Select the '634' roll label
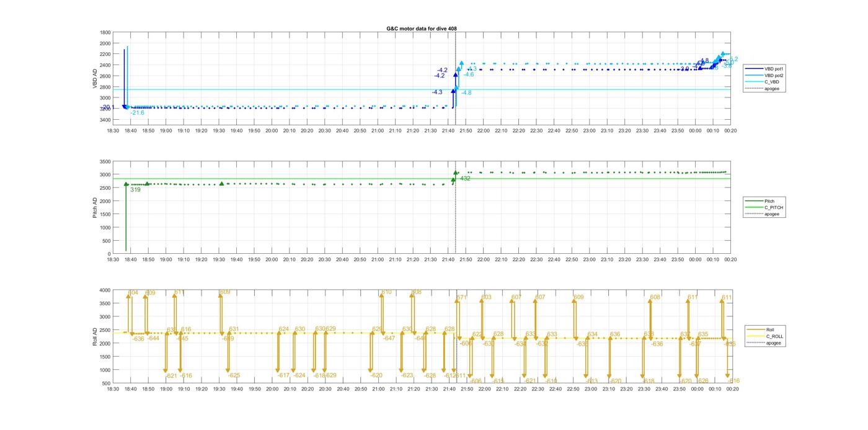Screen dimensions: 868x430 (x=593, y=334)
